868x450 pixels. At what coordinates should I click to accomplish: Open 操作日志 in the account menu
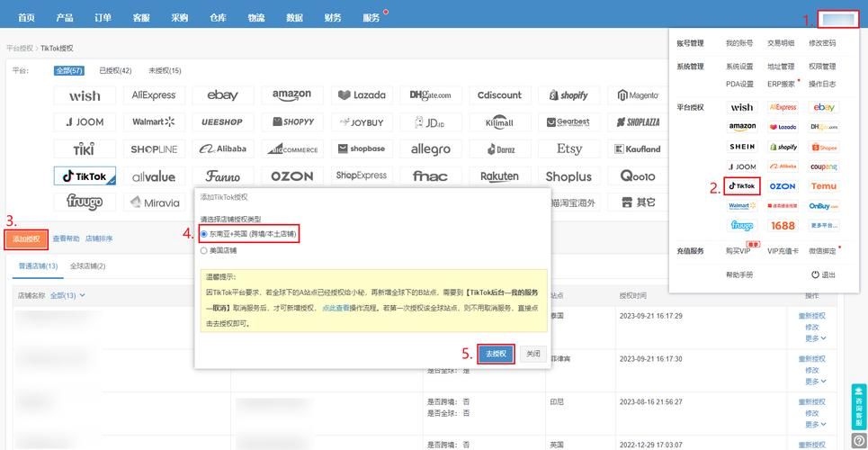(x=822, y=85)
